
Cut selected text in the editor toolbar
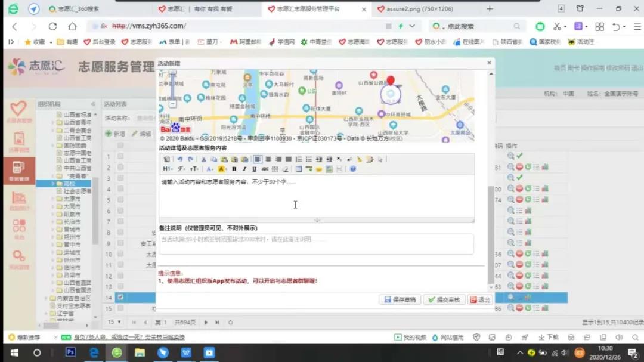point(204,159)
